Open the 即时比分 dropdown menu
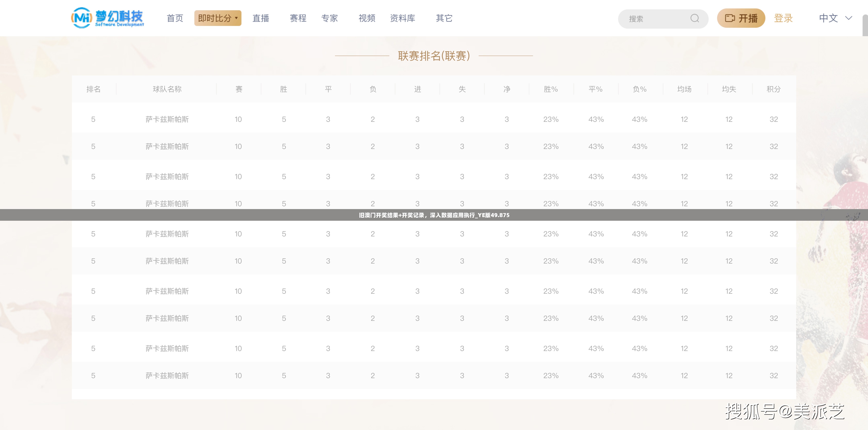 218,18
